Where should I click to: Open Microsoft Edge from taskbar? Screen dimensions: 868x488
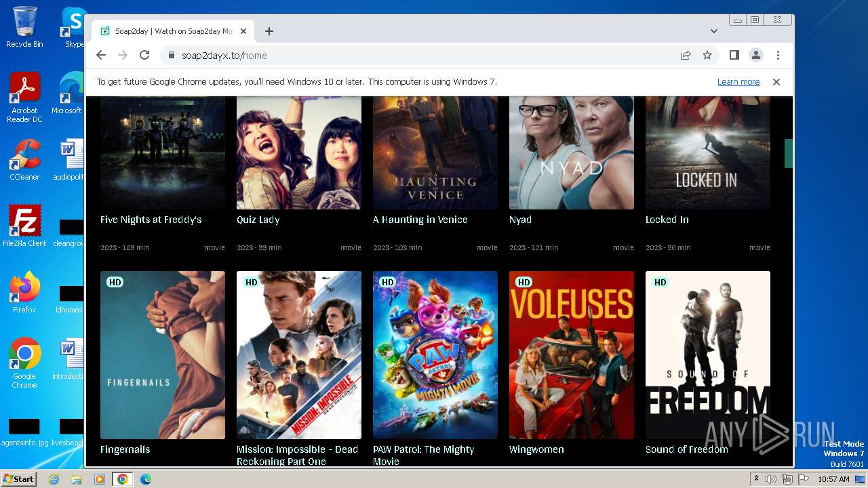(x=145, y=479)
